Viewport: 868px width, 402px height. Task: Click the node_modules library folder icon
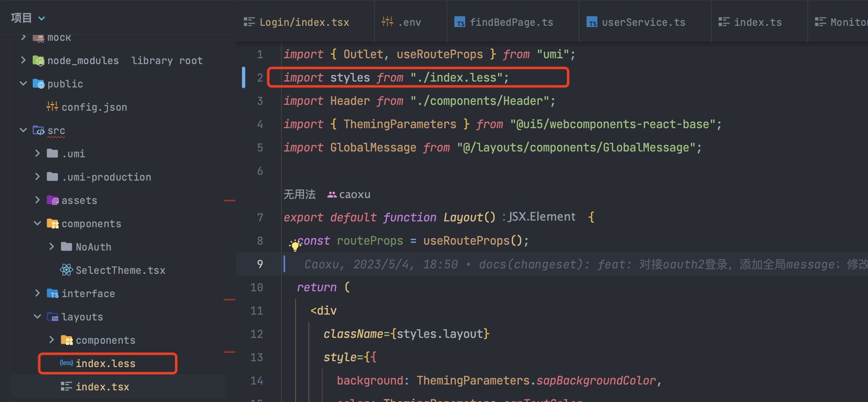pyautogui.click(x=39, y=60)
